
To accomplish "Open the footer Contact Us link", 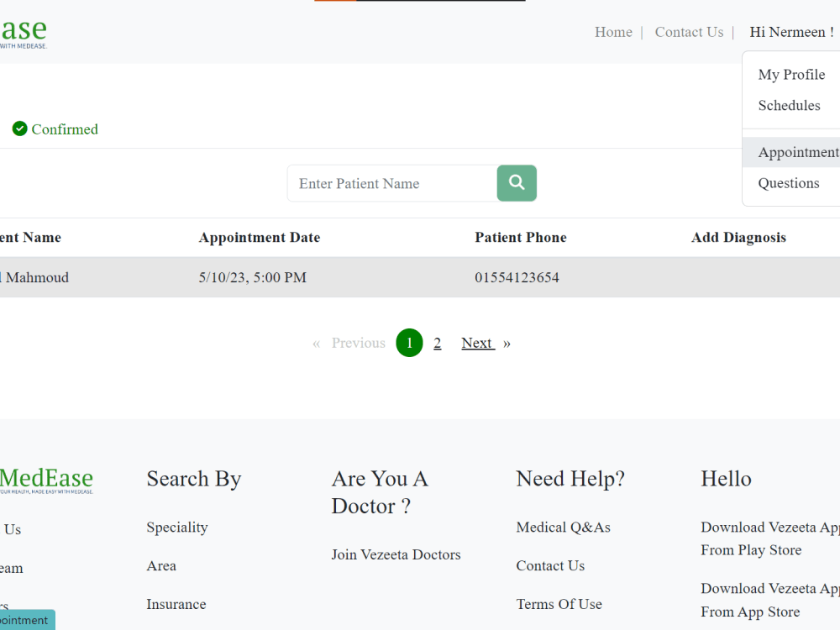I will tap(550, 565).
